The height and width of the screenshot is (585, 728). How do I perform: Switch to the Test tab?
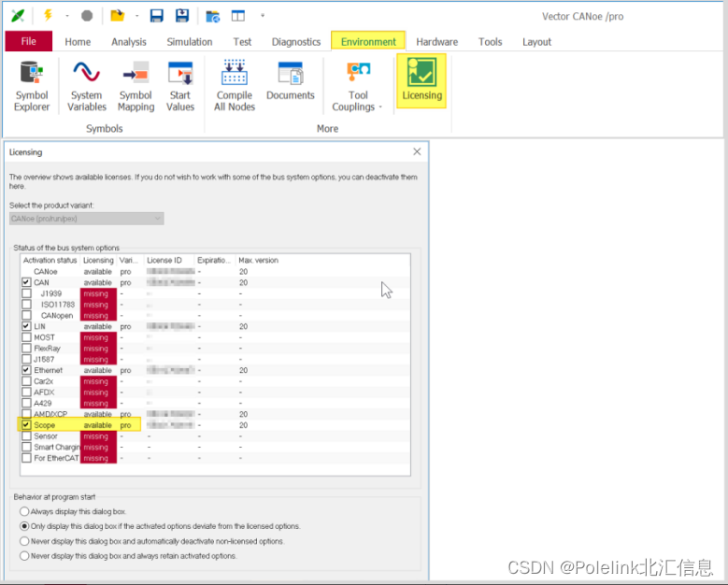(242, 42)
